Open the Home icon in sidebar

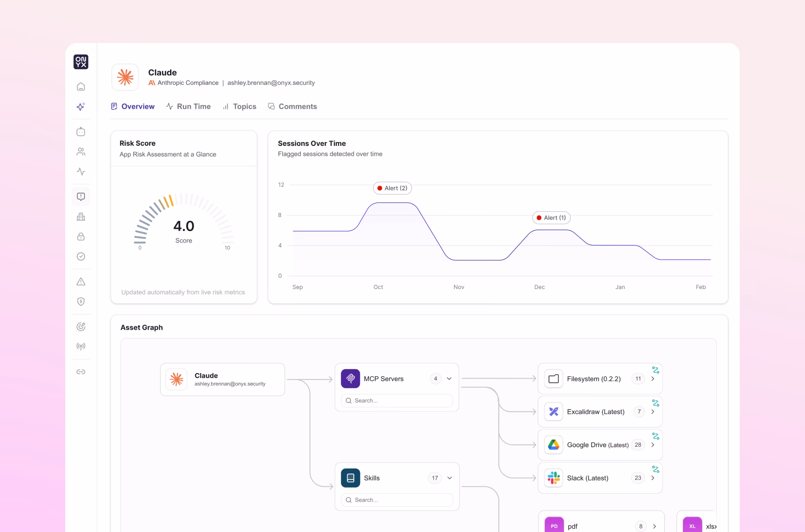pos(81,87)
